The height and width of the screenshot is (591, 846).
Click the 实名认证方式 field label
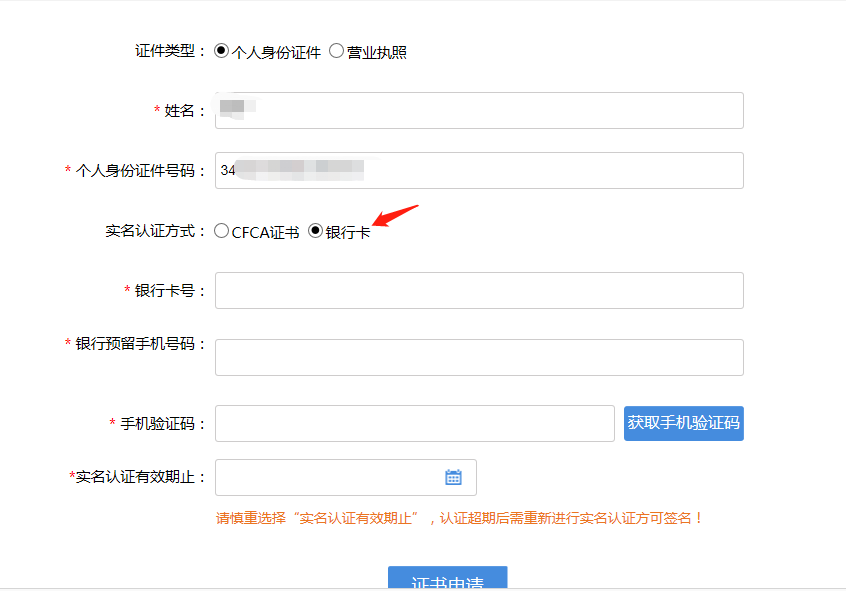point(155,231)
